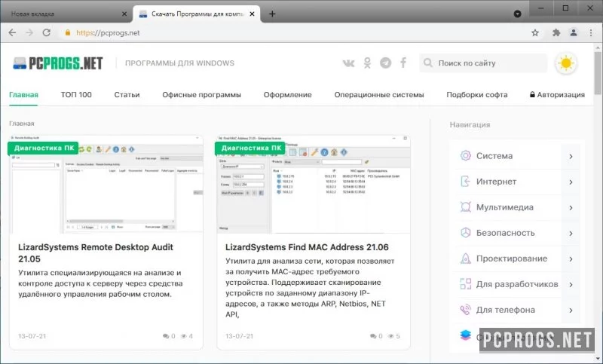This screenshot has width=603, height=364.
Task: Go back with the browser back arrow
Action: pyautogui.click(x=12, y=32)
